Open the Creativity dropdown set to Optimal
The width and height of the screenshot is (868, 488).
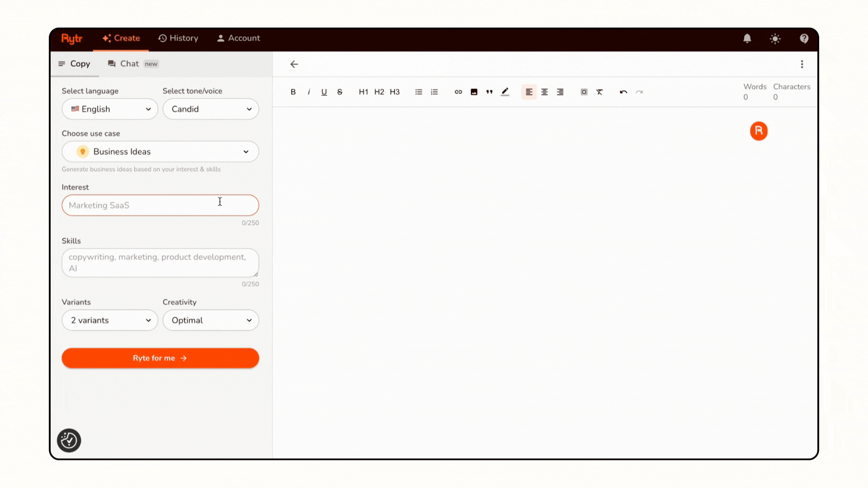coord(211,320)
